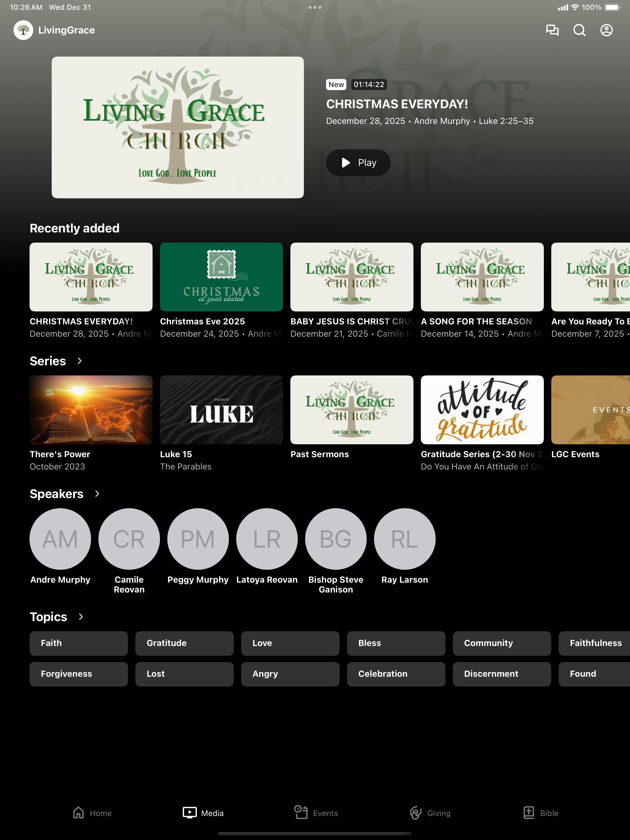Open the Luke 15 series

click(x=221, y=423)
